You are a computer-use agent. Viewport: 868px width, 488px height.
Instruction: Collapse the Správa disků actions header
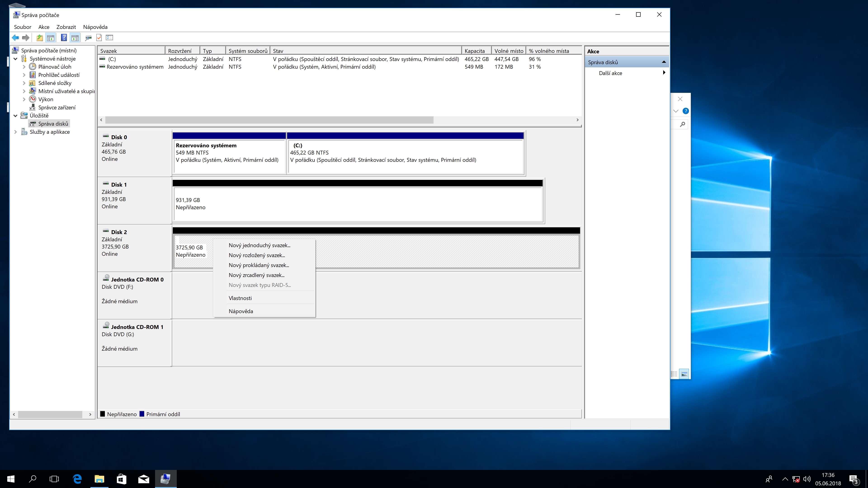[663, 62]
